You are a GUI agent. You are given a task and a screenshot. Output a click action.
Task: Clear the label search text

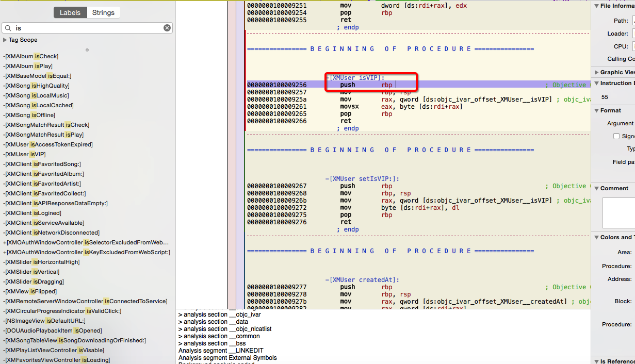click(x=167, y=28)
